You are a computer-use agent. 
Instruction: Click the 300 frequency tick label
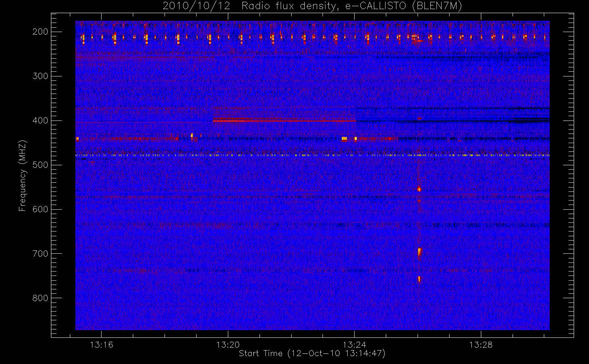click(x=40, y=76)
